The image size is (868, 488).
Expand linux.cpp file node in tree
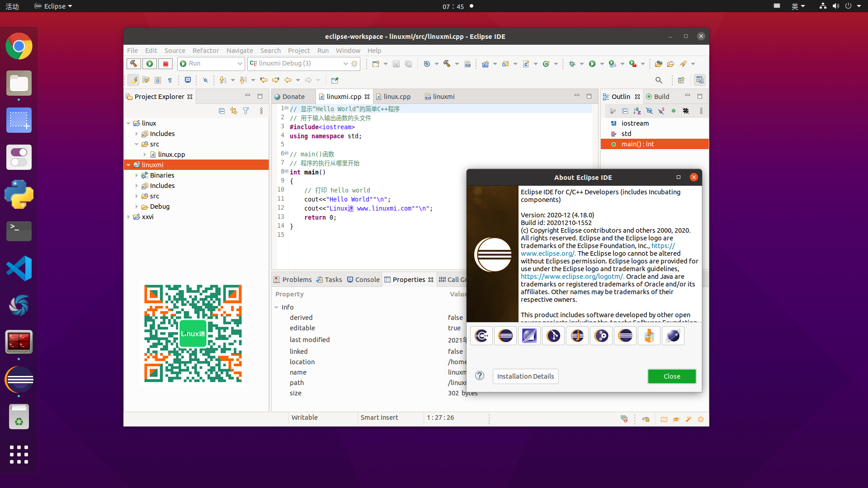coord(145,155)
